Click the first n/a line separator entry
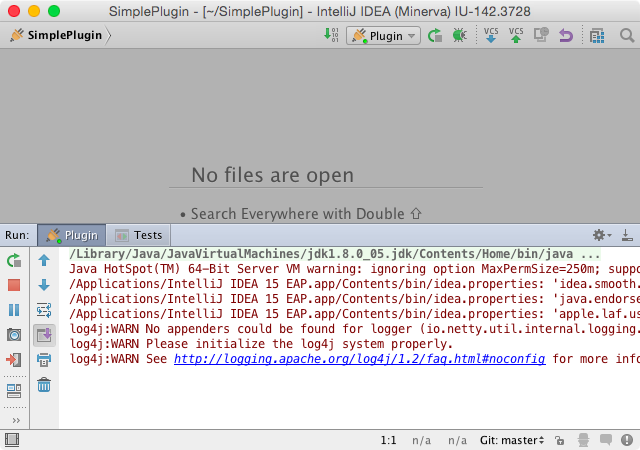Image resolution: width=640 pixels, height=450 pixels. tap(421, 440)
